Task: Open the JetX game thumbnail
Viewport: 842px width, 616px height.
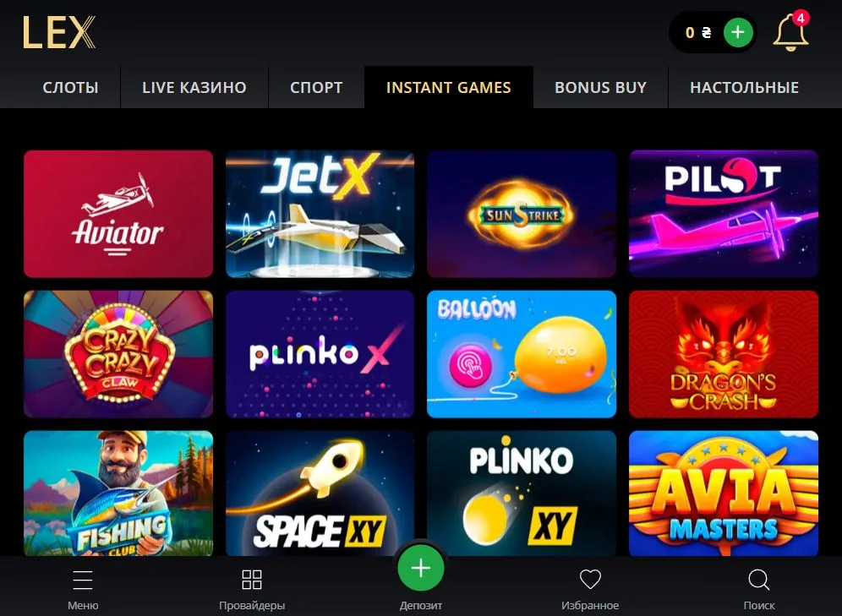Action: [x=320, y=214]
